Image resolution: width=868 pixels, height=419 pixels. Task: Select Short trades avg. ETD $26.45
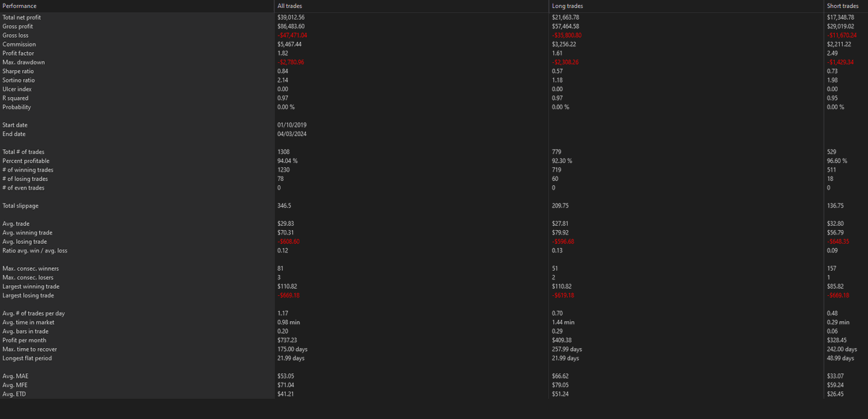point(835,394)
